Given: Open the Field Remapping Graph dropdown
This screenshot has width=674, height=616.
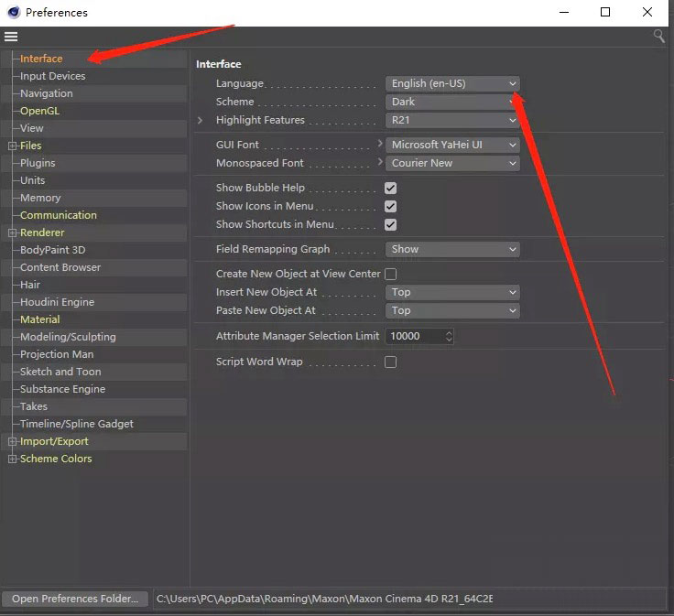Looking at the screenshot, I should (x=452, y=249).
